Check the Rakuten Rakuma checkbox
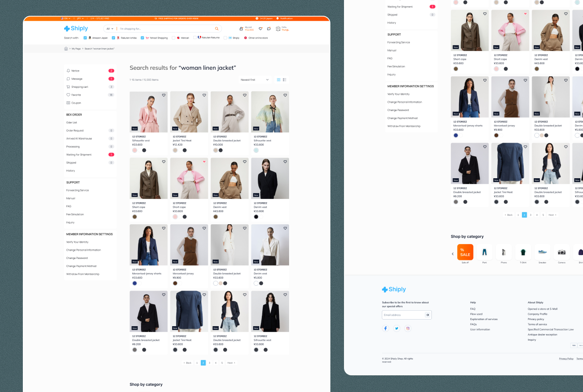583x392 pixels. point(195,38)
